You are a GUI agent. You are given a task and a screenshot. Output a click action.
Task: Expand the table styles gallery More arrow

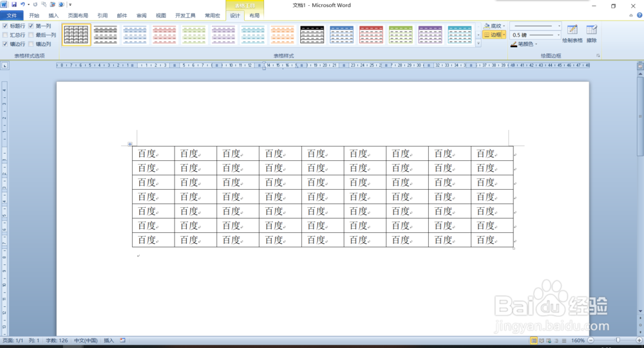(x=478, y=42)
